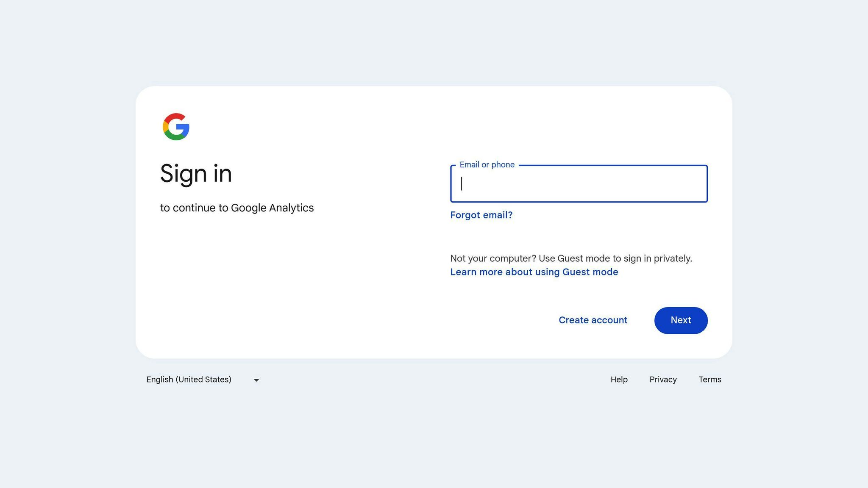This screenshot has height=488, width=868.
Task: Open Terms of service at page bottom
Action: tap(710, 380)
